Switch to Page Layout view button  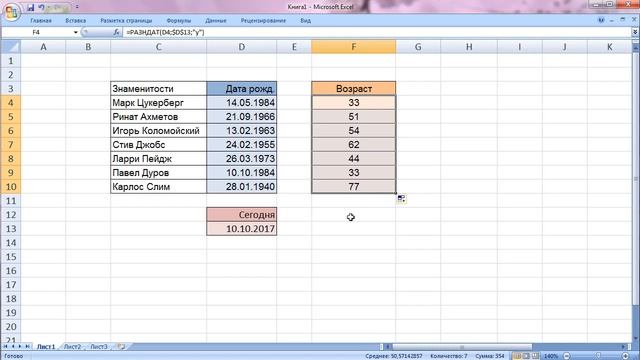pos(526,356)
